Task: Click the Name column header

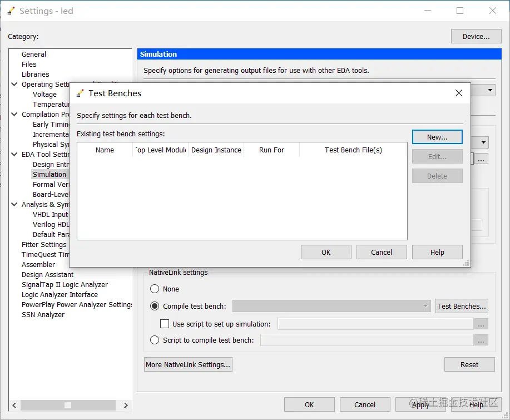Action: point(105,150)
